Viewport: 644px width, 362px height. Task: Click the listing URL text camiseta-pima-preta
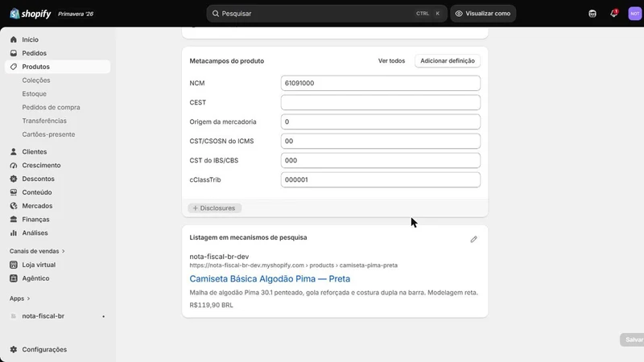pos(369,265)
